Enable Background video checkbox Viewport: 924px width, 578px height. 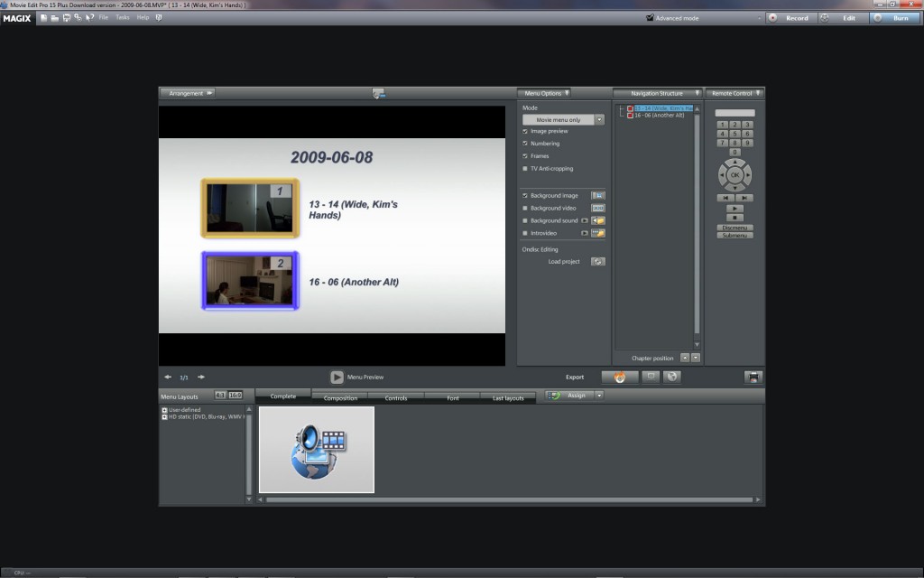(525, 209)
